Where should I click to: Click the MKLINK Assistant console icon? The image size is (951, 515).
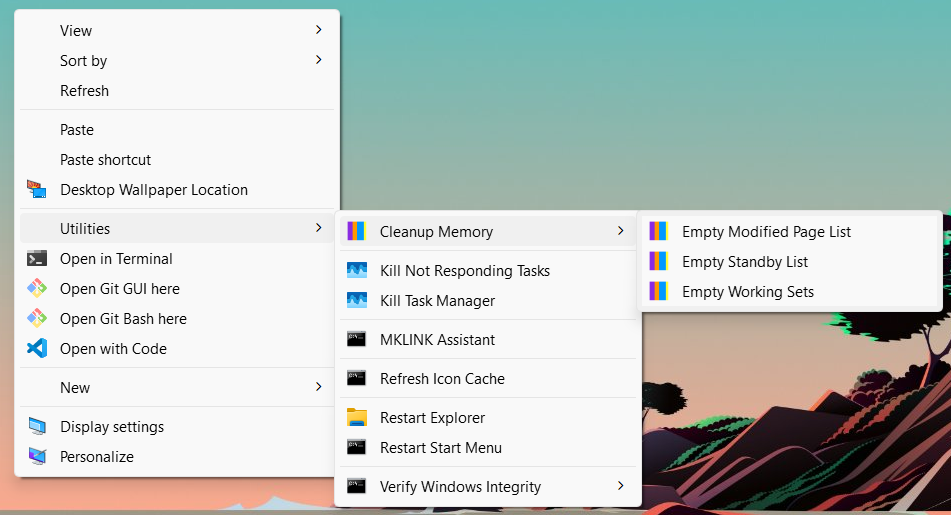click(357, 340)
